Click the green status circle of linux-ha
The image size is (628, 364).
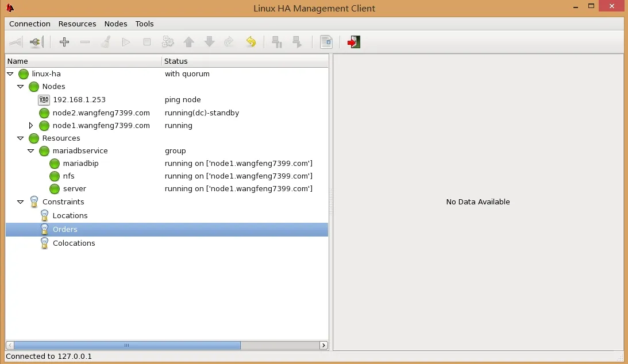click(x=24, y=74)
